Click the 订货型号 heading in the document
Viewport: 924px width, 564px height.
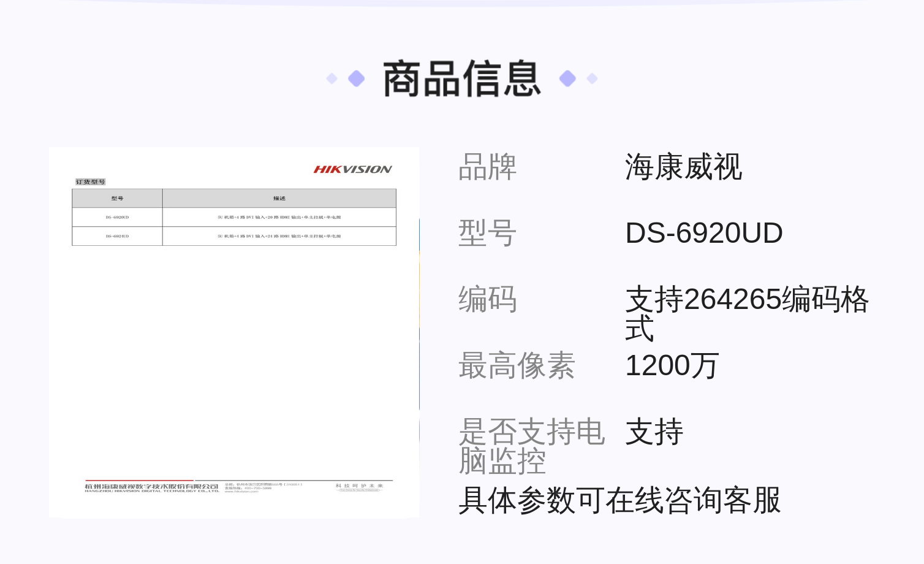click(91, 182)
